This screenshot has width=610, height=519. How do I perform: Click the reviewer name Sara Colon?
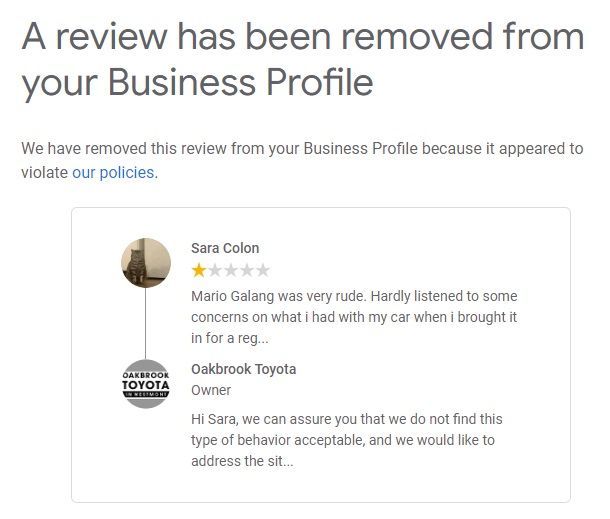coord(225,248)
